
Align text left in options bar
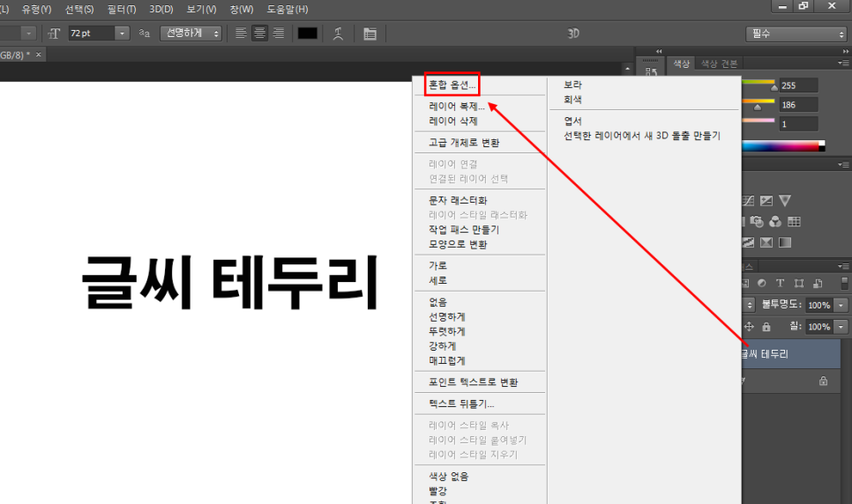pyautogui.click(x=241, y=33)
